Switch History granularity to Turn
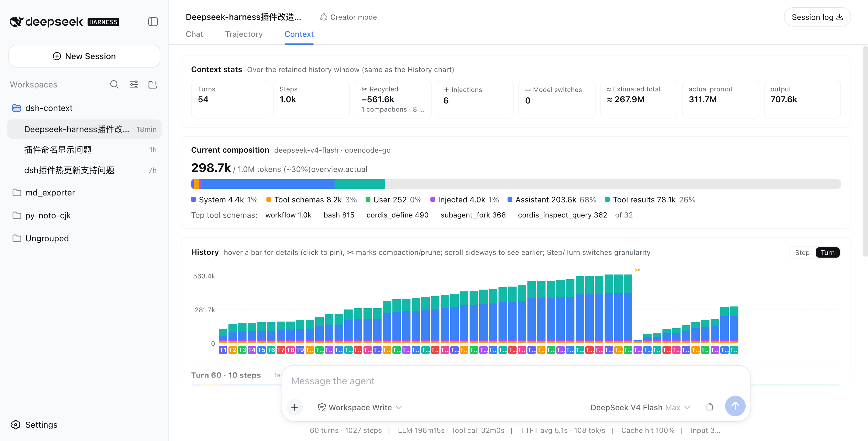The width and height of the screenshot is (868, 441). point(827,252)
